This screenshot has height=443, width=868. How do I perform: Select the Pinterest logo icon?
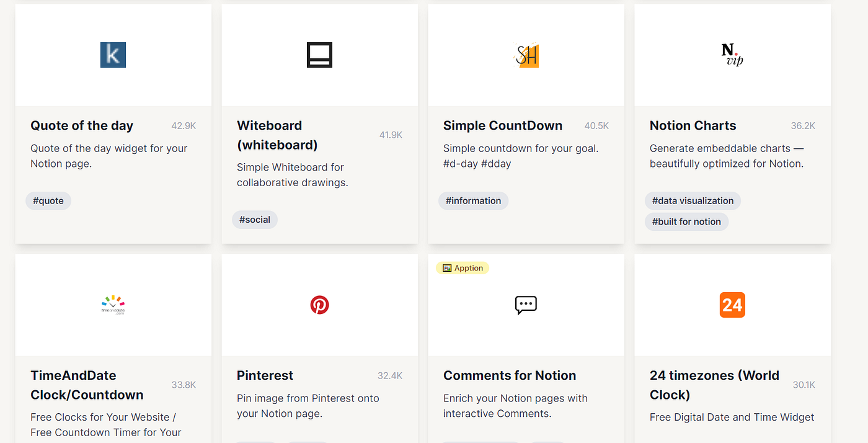pyautogui.click(x=319, y=304)
